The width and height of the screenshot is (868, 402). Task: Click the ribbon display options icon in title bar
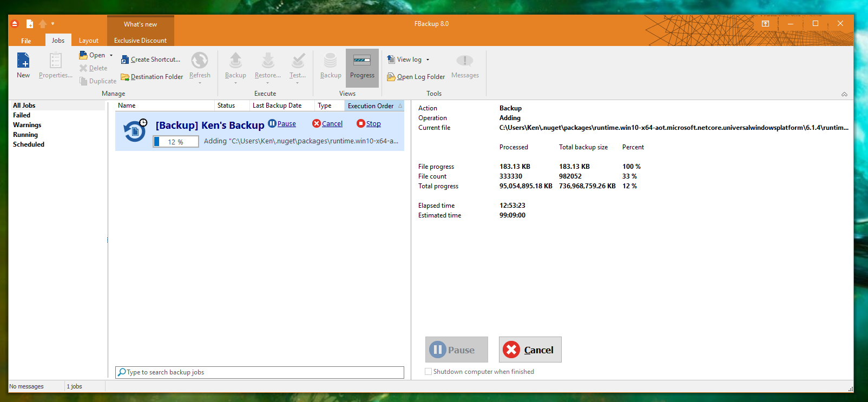pyautogui.click(x=765, y=24)
